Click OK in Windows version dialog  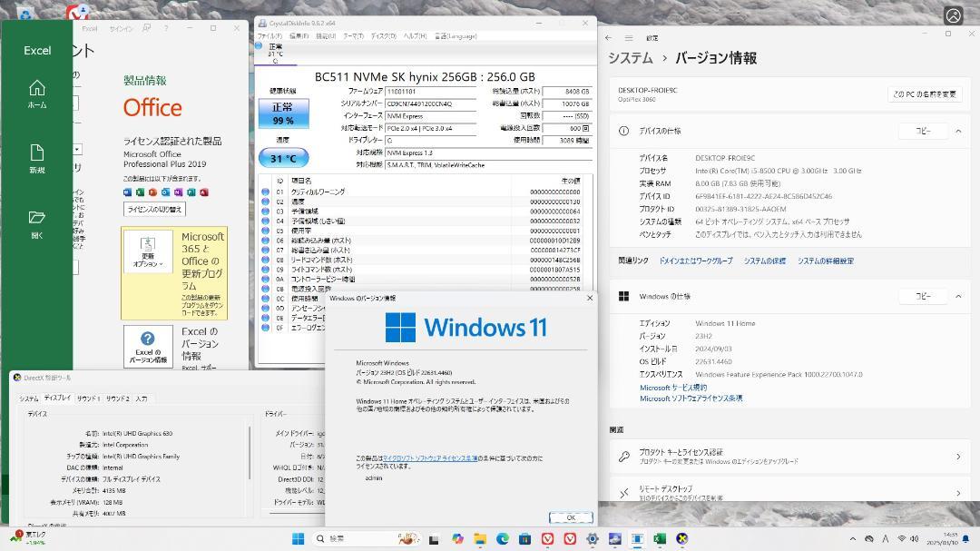pos(571,517)
